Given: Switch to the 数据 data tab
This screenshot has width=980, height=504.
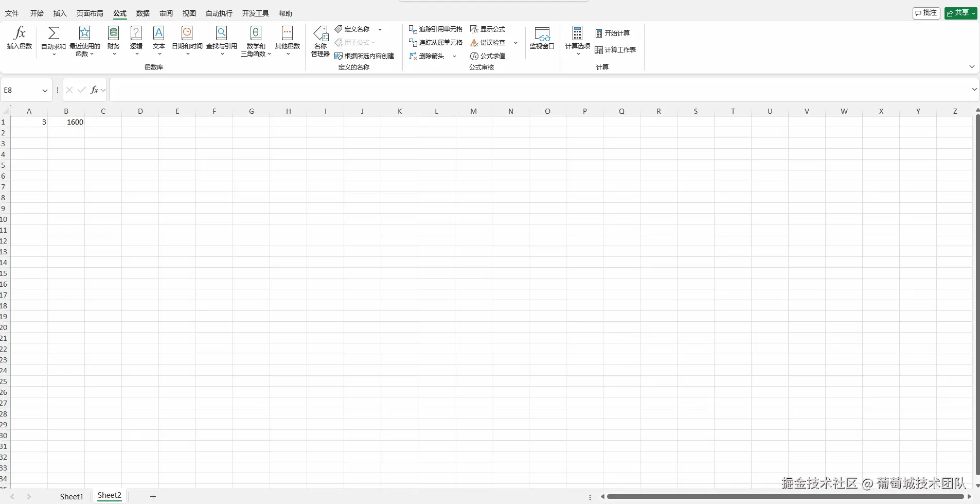Looking at the screenshot, I should [143, 13].
